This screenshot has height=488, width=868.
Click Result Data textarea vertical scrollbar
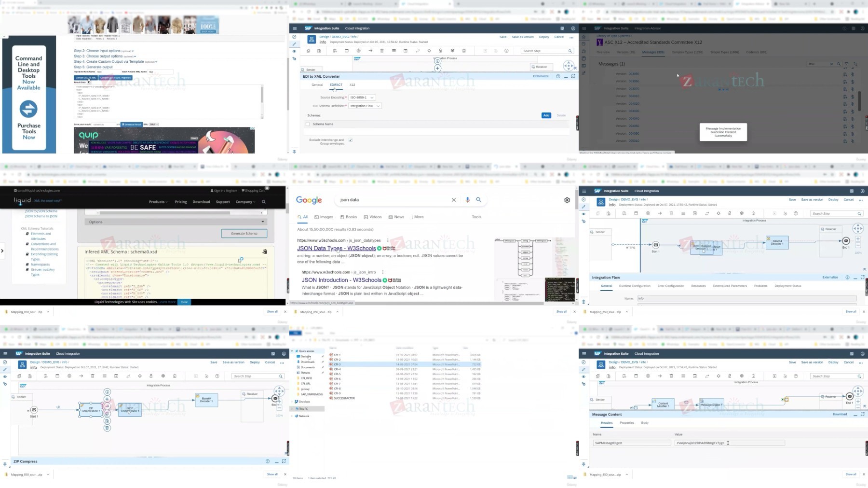[262, 94]
